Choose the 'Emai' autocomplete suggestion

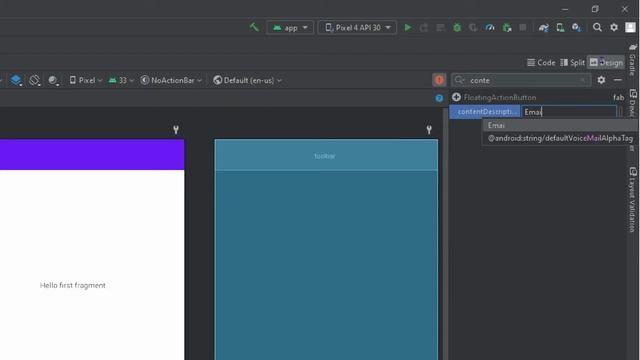point(560,125)
